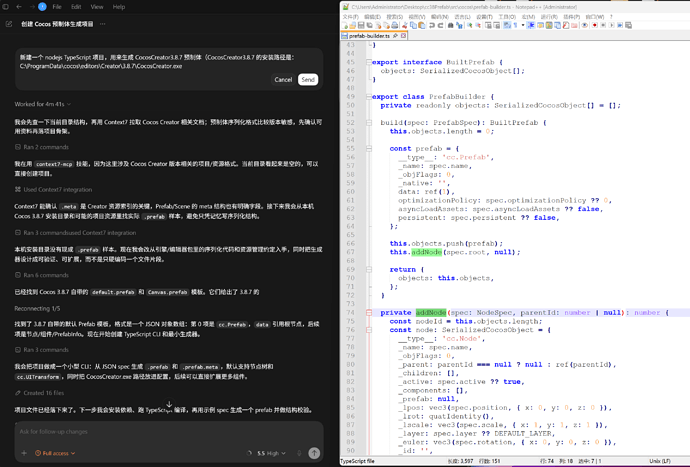
Task: Open the 文件(F) menu in Notepad++
Action: pyautogui.click(x=350, y=17)
